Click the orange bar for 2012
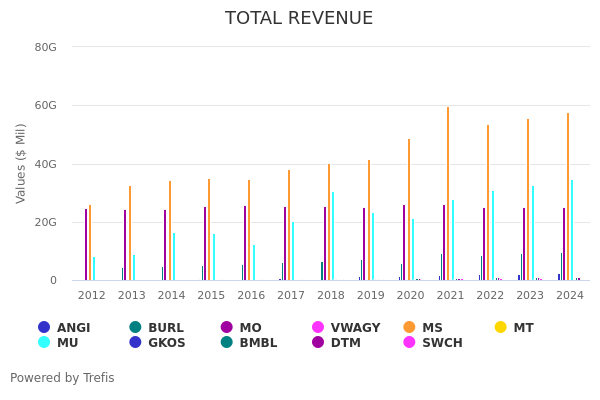The height and width of the screenshot is (400, 600). tap(90, 243)
